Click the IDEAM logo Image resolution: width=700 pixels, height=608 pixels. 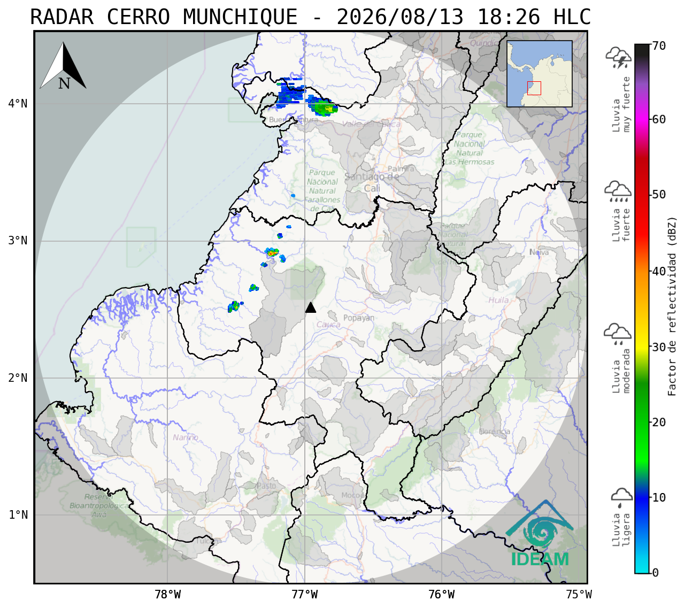click(x=539, y=534)
